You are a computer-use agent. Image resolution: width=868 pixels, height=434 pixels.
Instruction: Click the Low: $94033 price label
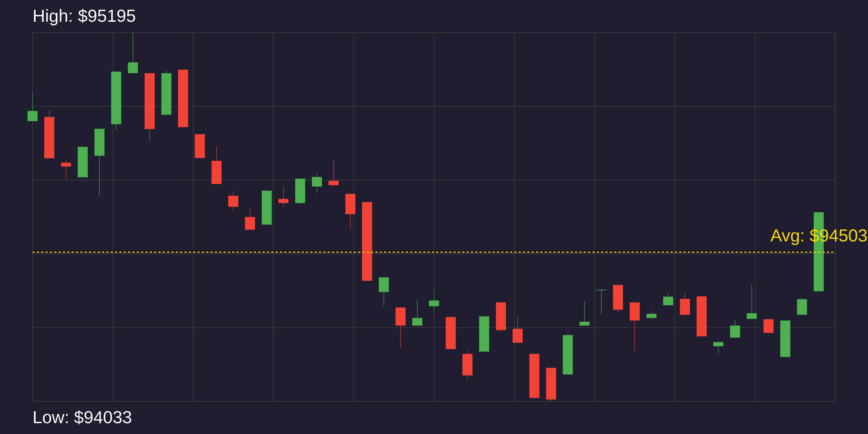tap(82, 417)
